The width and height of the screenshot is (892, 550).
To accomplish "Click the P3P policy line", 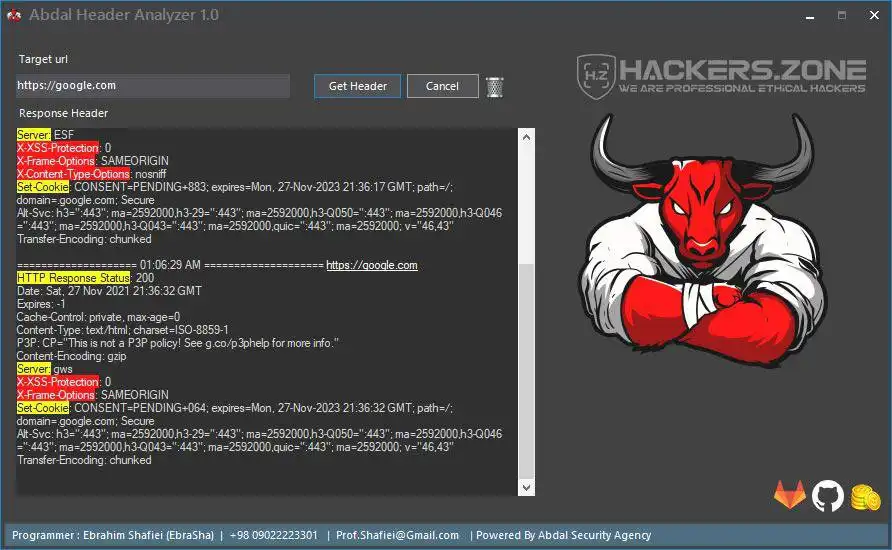I will click(177, 343).
